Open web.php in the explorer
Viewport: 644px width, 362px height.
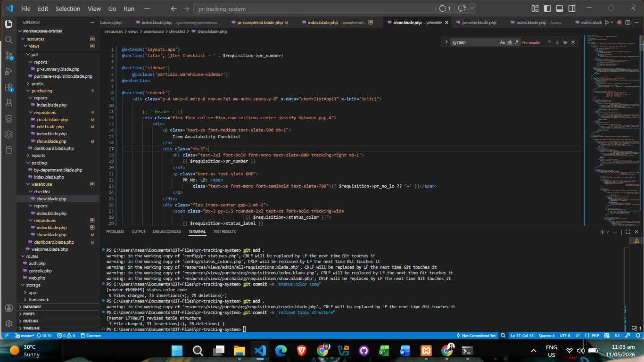[x=37, y=278]
